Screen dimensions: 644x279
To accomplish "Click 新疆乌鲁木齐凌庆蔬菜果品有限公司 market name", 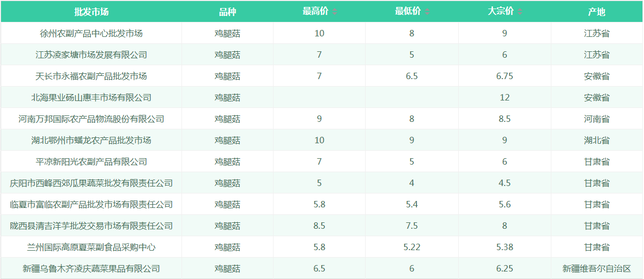I will click(92, 268).
